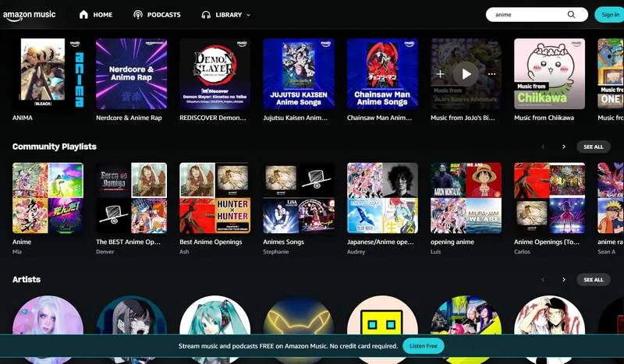Open the neon Pikachu outline artist avatar
This screenshot has width=624, height=364.
click(x=299, y=315)
